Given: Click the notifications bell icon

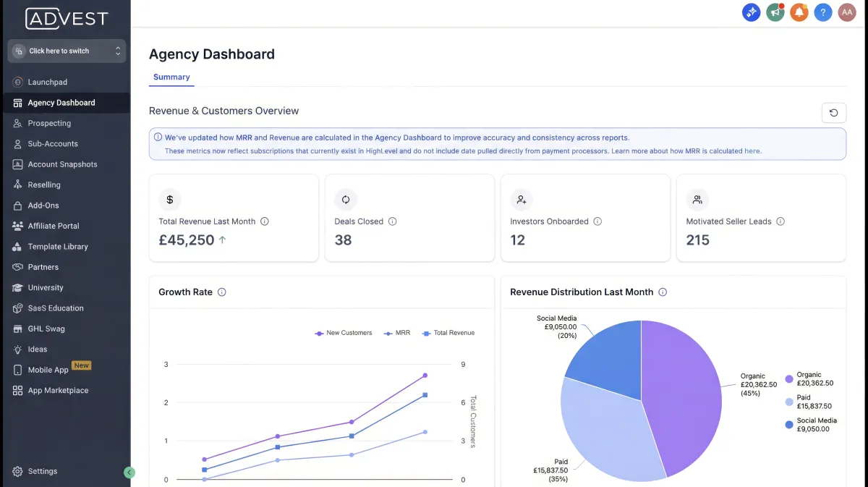Looking at the screenshot, I should click(799, 12).
